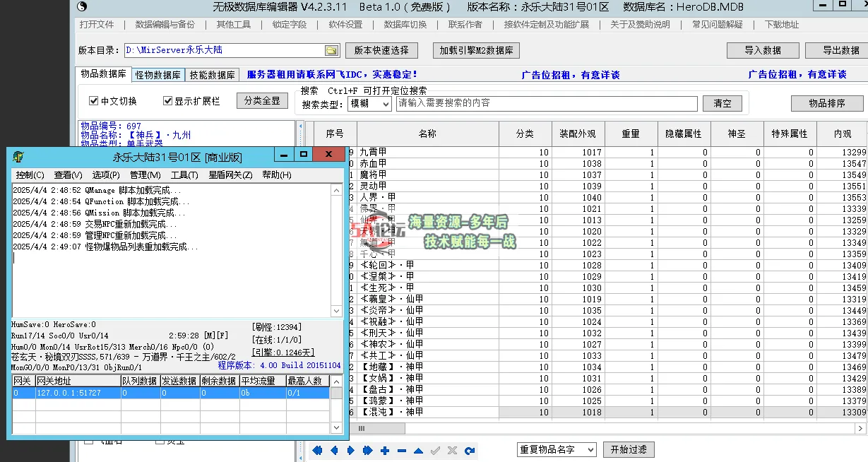The width and height of the screenshot is (868, 462).
Task: Switch to the 技能数据库 tab
Action: coord(212,75)
